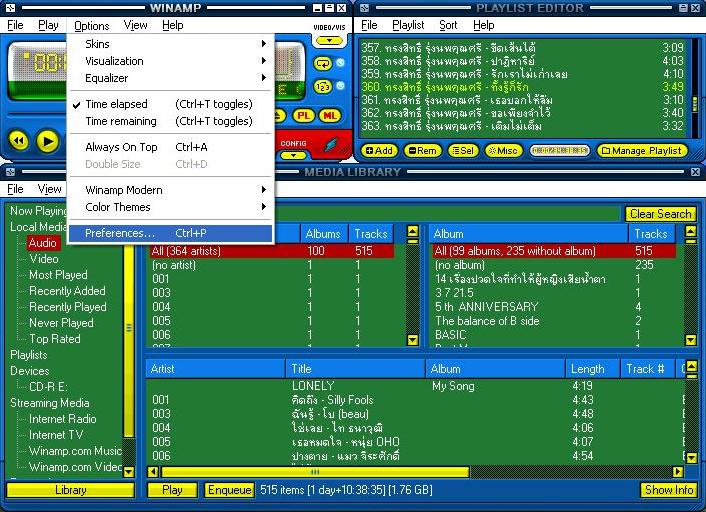Open the VIDEO/VIS drawer arrow
The width and height of the screenshot is (706, 512).
pos(329,41)
